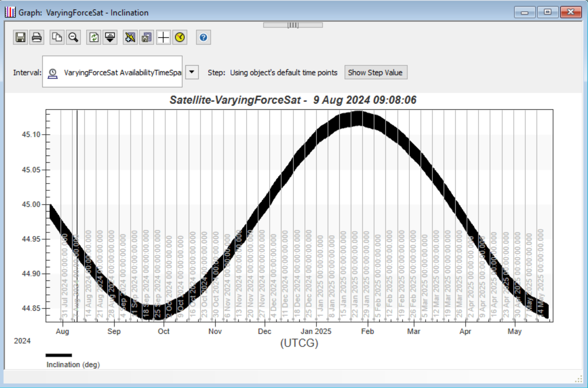Click the Dec x-axis label
Image resolution: width=588 pixels, height=388 pixels.
(x=264, y=331)
